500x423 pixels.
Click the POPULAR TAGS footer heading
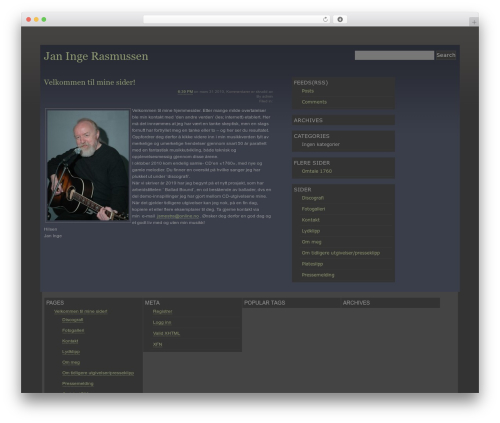click(265, 303)
